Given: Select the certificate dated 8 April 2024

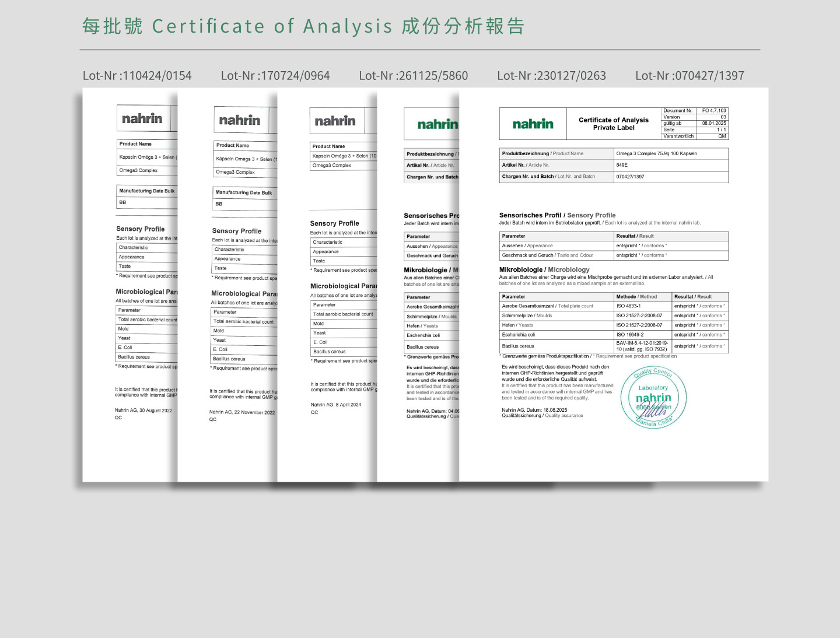Looking at the screenshot, I should tap(327, 292).
